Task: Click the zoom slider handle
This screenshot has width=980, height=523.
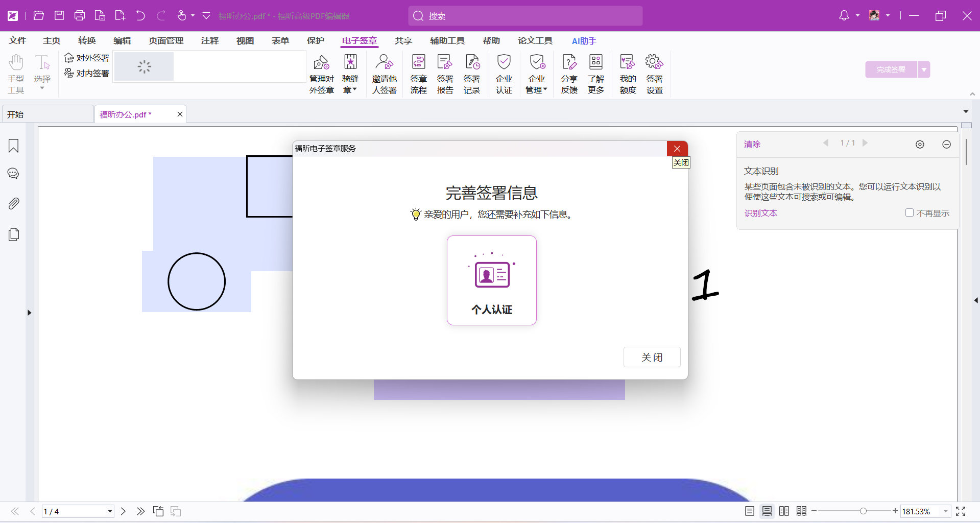Action: pyautogui.click(x=863, y=511)
